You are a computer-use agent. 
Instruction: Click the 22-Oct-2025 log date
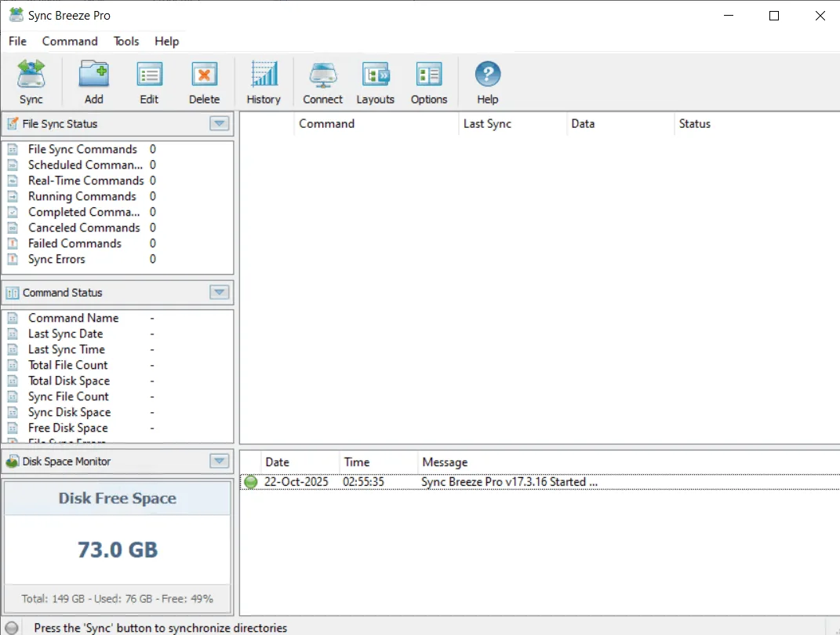tap(296, 482)
